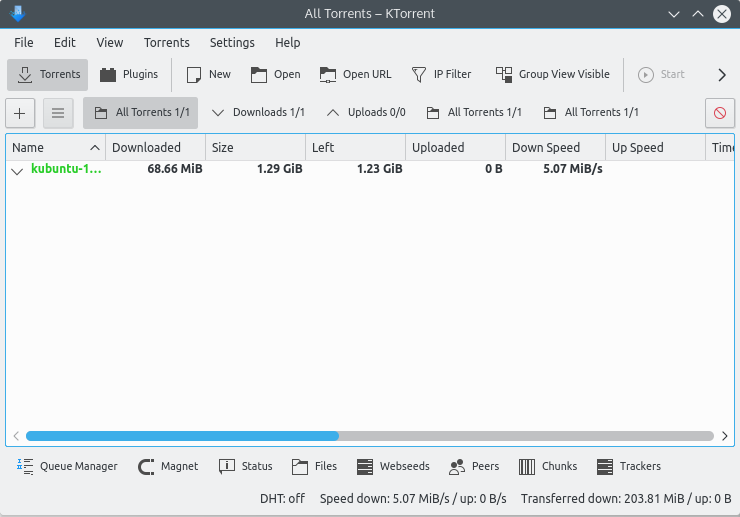Open the hamburger tab list menu
The width and height of the screenshot is (740, 517).
[58, 113]
